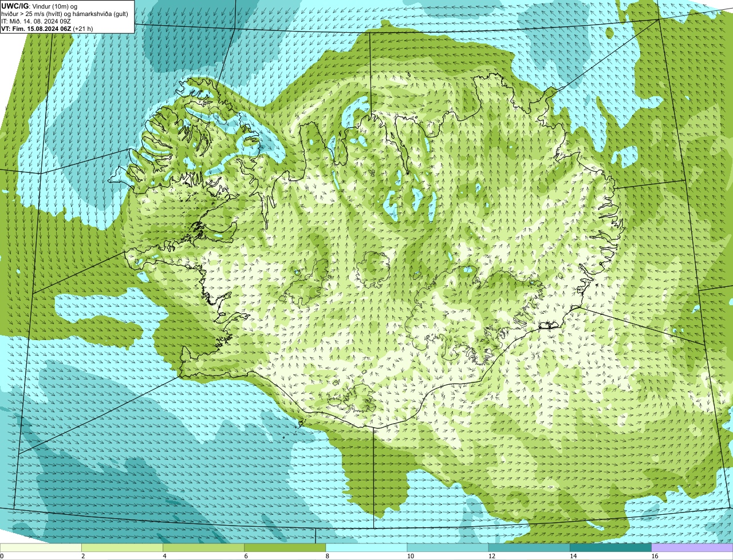Image resolution: width=733 pixels, height=560 pixels.
Task: Click the 2–4 m/s light green legend swatch
Action: (x=122, y=547)
